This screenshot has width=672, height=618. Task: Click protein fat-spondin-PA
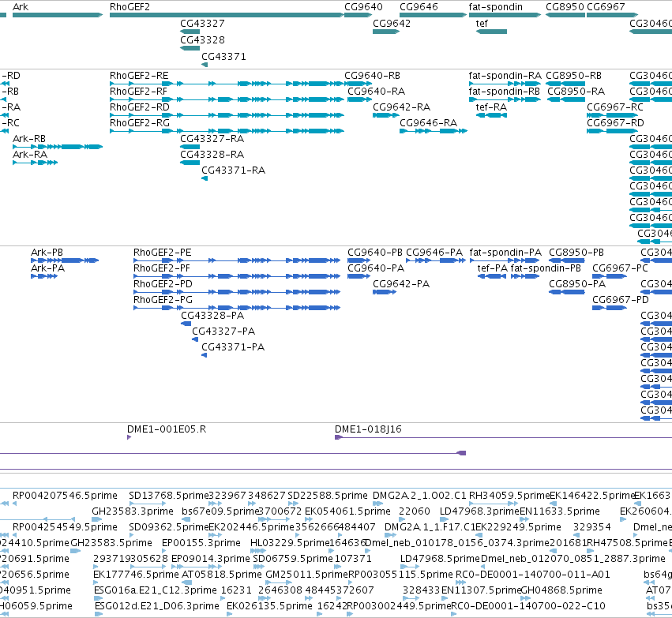point(503,260)
